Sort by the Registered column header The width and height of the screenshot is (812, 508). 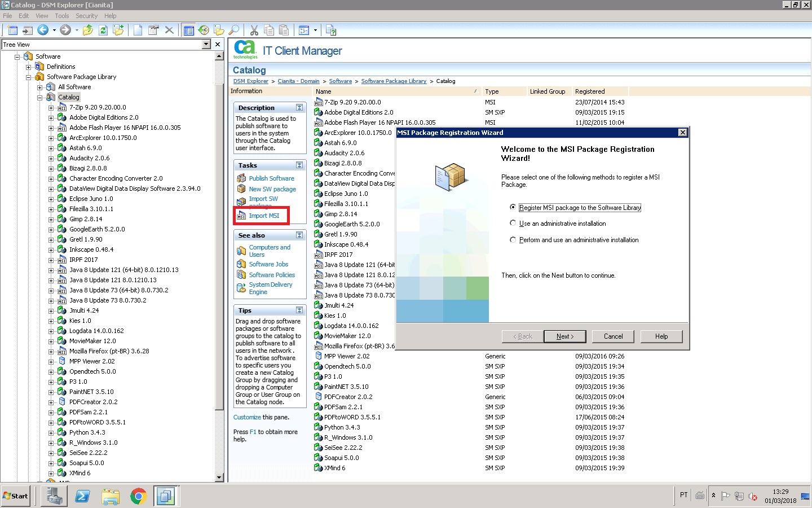(x=599, y=91)
